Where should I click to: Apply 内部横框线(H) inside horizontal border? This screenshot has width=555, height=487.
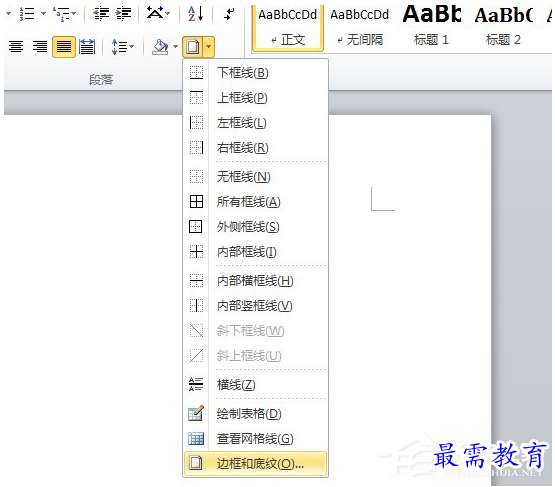[256, 281]
